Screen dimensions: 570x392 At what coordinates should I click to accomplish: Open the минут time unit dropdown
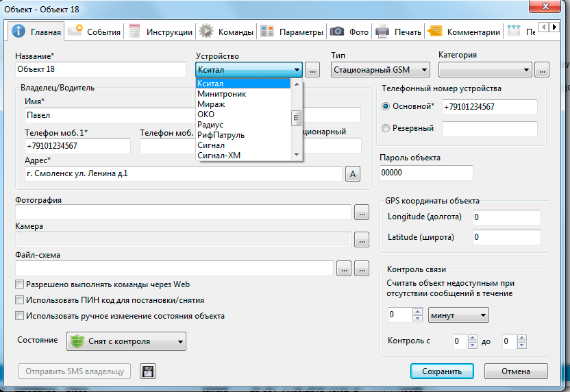coord(458,315)
